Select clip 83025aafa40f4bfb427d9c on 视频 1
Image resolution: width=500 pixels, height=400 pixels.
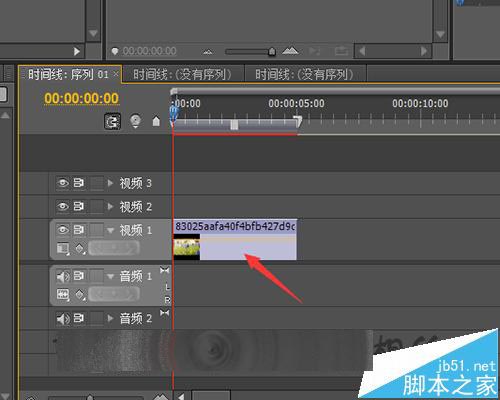coord(235,239)
